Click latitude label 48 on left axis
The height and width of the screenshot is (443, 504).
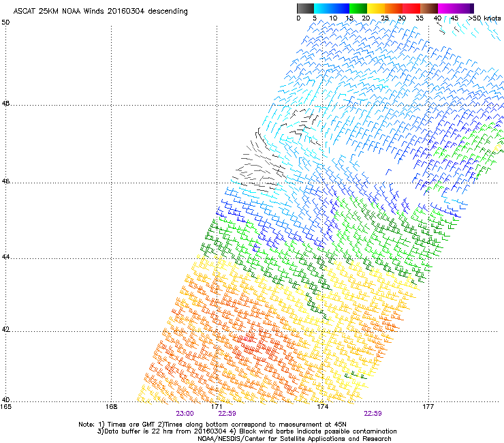click(5, 104)
